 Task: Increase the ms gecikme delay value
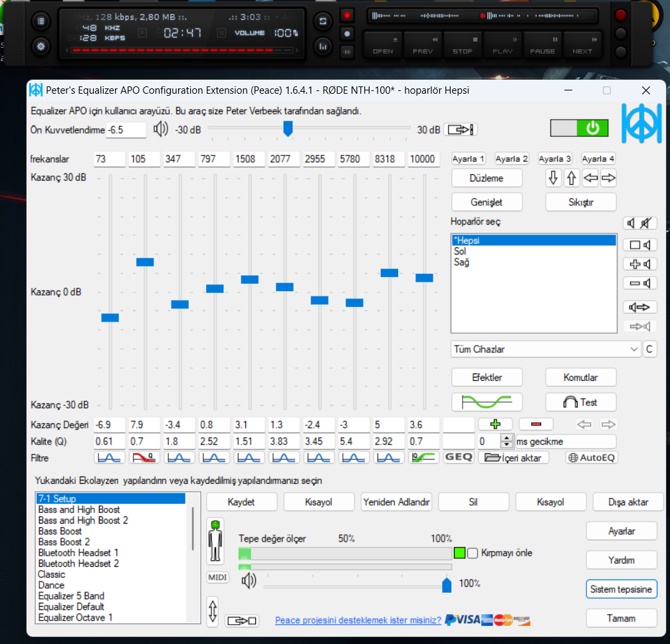[506, 437]
